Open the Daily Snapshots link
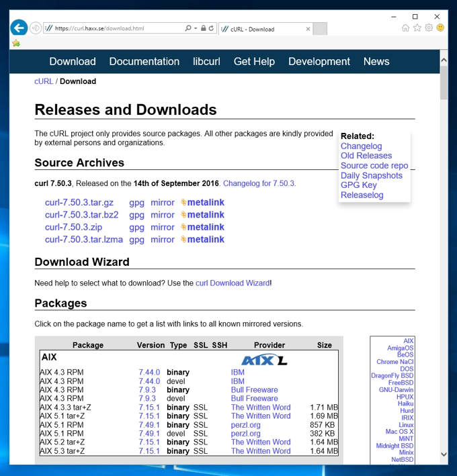Screen dimensions: 457x476 pyautogui.click(x=371, y=175)
